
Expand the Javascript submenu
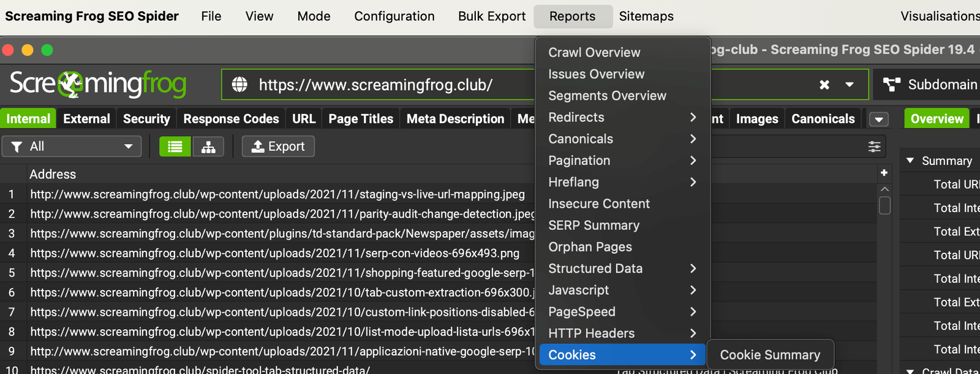click(x=623, y=290)
